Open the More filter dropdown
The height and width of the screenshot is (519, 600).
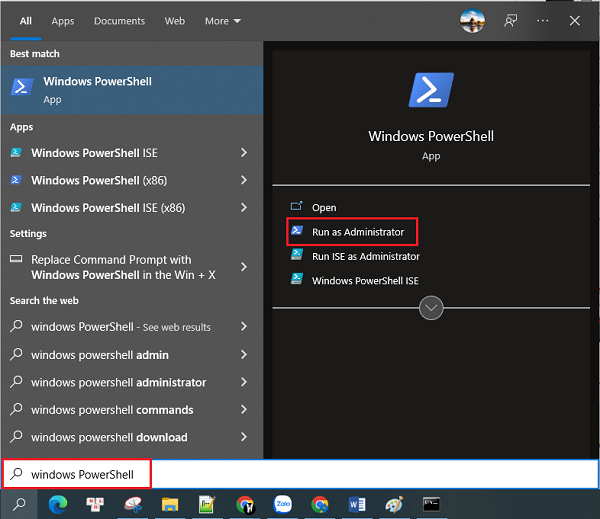pyautogui.click(x=222, y=21)
